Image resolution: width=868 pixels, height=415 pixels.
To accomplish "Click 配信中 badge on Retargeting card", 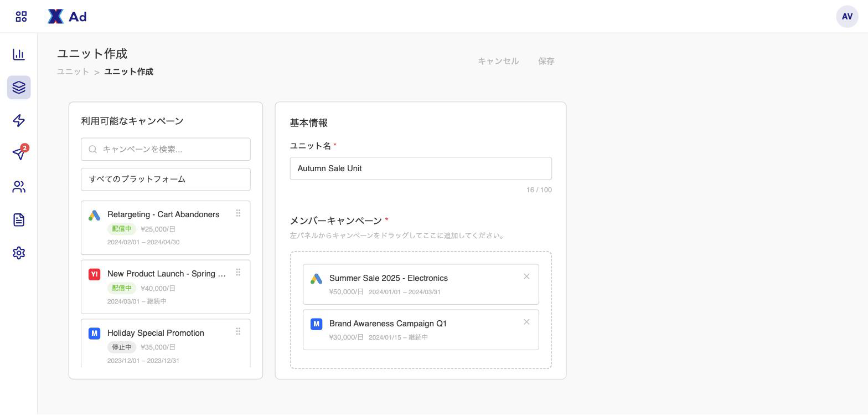I will (122, 229).
